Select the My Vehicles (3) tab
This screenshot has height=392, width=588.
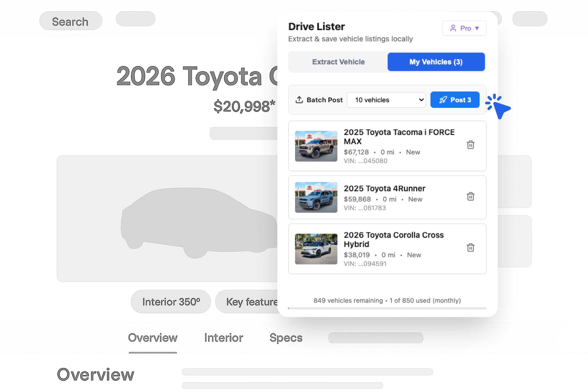tap(436, 62)
